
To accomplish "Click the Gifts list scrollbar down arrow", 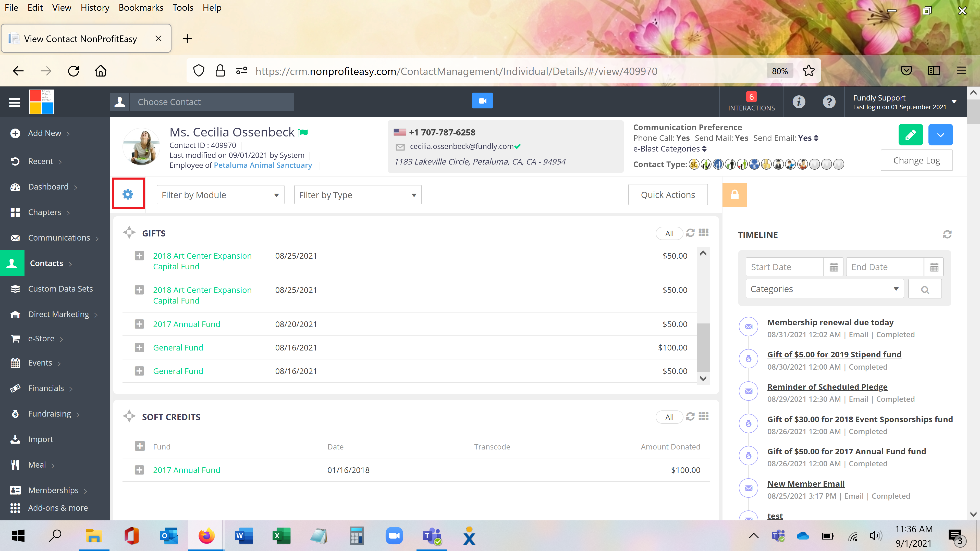I will coord(703,378).
